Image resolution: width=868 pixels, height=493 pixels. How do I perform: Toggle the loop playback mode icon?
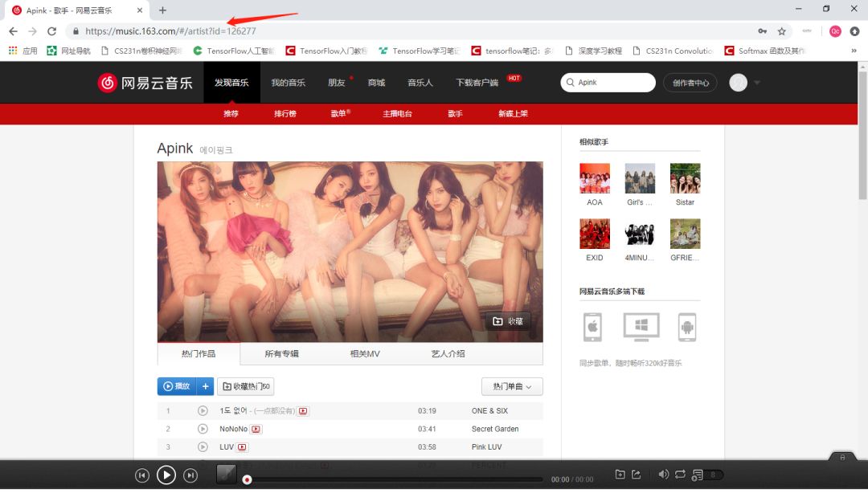680,475
